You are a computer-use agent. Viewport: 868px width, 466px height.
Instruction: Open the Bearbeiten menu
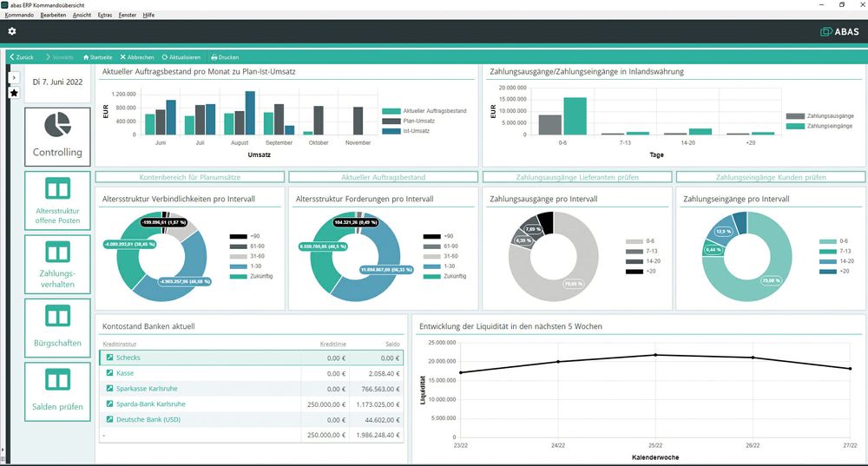[53, 15]
